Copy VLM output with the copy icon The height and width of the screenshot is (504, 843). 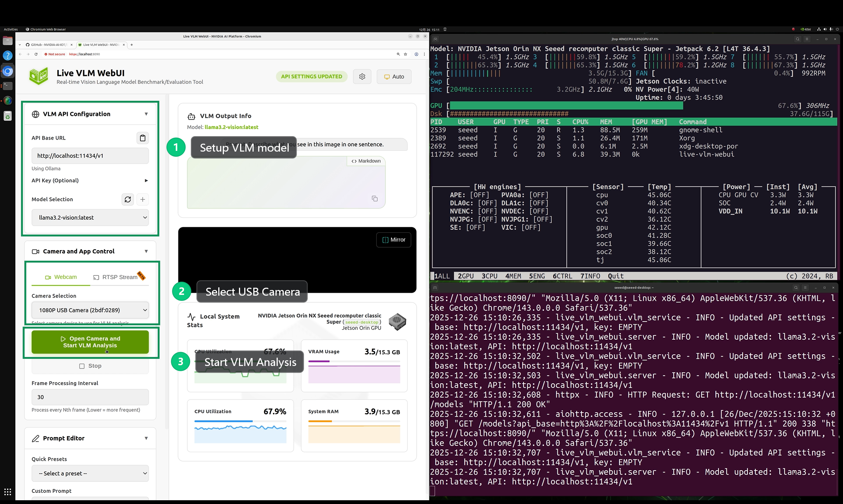tap(374, 199)
